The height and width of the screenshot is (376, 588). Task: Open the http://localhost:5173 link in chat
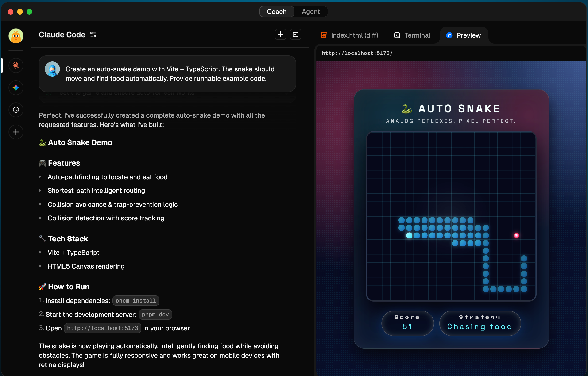click(102, 328)
